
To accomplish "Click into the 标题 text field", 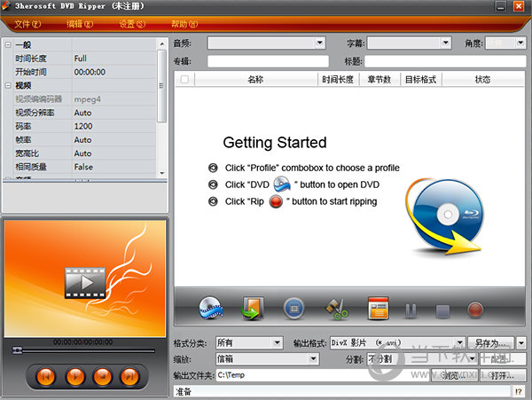I will point(445,61).
